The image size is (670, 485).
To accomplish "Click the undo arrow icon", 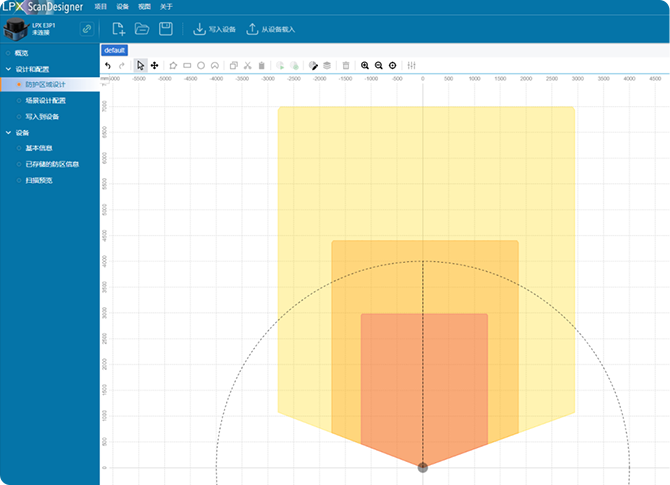I will tap(108, 65).
